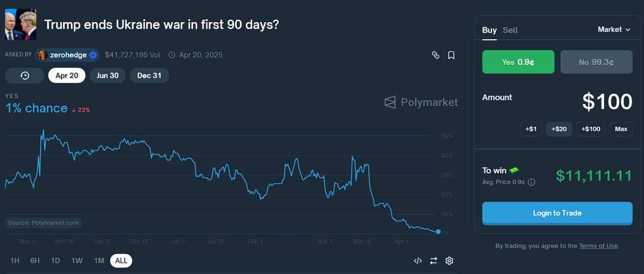Click the market thumbnail image
Screen dimensions: 644x274
[x=20, y=25]
